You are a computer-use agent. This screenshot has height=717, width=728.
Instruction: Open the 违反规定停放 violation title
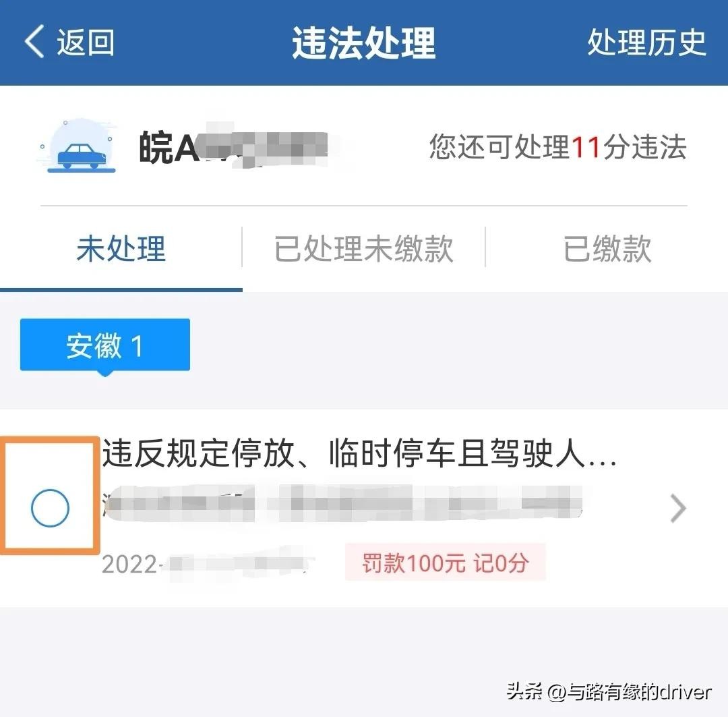[x=359, y=453]
